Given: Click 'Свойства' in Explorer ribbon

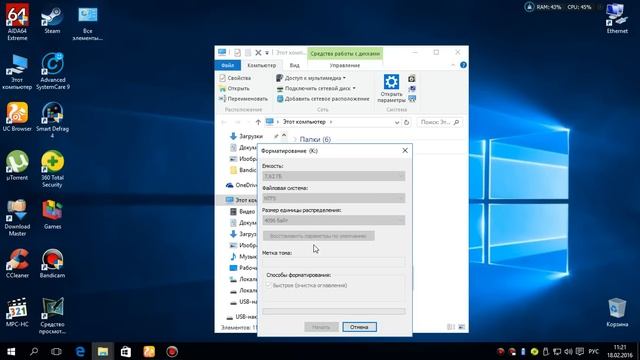Looking at the screenshot, I should click(x=235, y=78).
